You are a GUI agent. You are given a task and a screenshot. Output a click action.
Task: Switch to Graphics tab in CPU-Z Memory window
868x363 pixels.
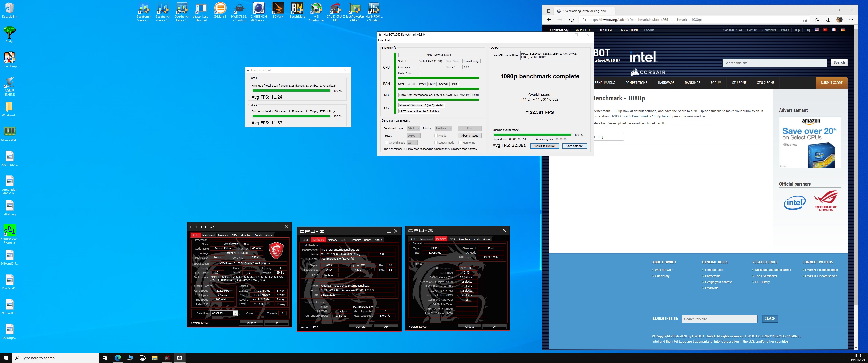tap(464, 239)
